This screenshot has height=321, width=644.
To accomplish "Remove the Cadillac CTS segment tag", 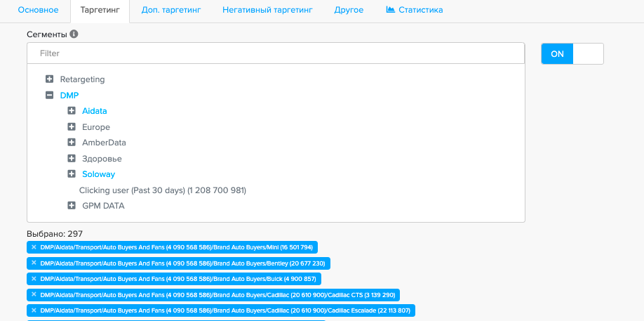I will [x=34, y=295].
